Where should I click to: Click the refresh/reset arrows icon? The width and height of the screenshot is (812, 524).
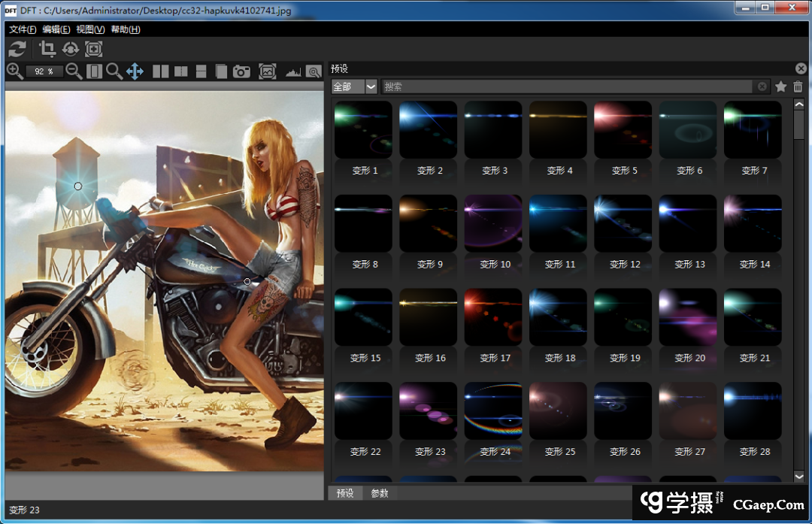[x=17, y=50]
